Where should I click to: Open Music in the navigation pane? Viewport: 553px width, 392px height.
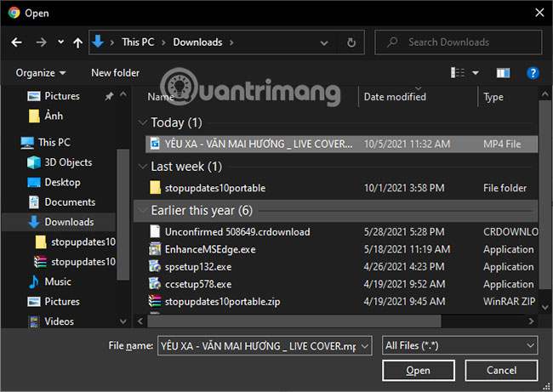(58, 281)
